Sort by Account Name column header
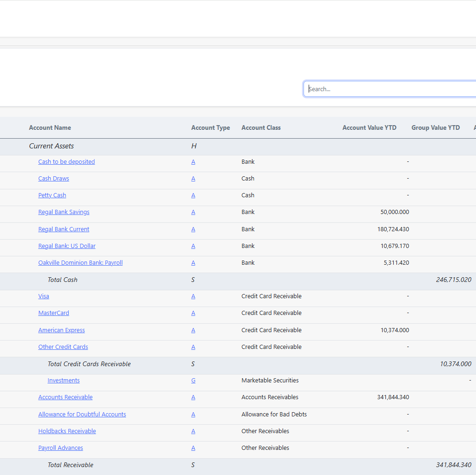Viewport: 476px width, 475px height. [50, 127]
